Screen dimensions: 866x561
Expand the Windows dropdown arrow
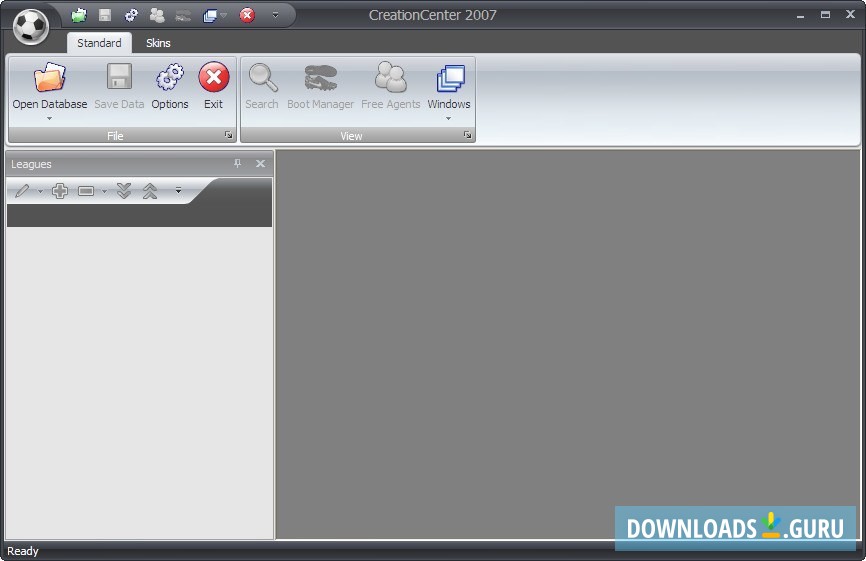[x=448, y=118]
